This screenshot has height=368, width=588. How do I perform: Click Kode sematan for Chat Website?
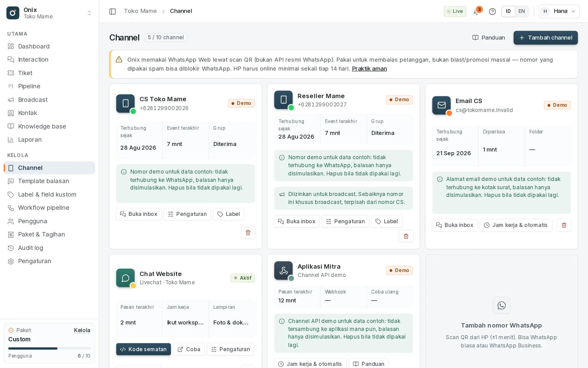tap(143, 349)
